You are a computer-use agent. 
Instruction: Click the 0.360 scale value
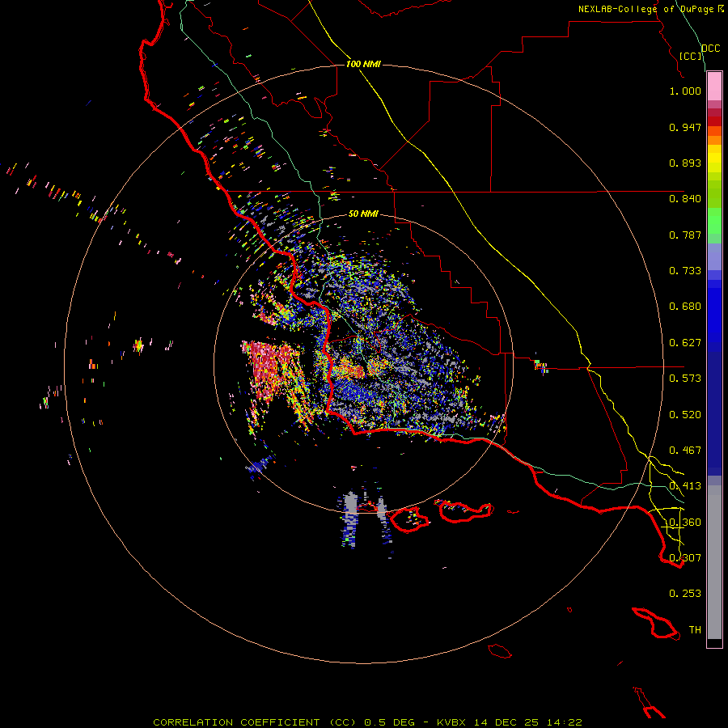(685, 523)
